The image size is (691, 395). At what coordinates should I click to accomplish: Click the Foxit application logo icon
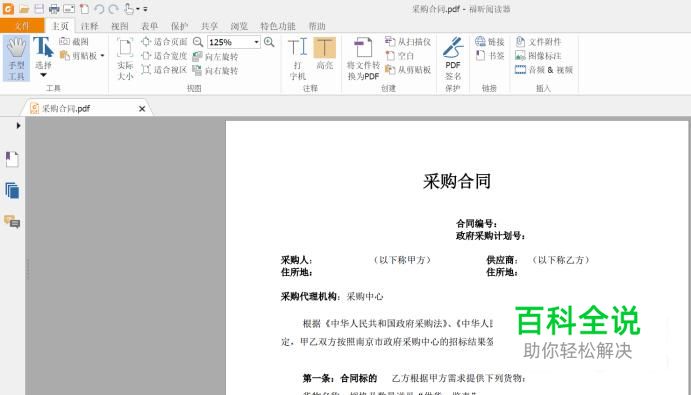tap(8, 9)
